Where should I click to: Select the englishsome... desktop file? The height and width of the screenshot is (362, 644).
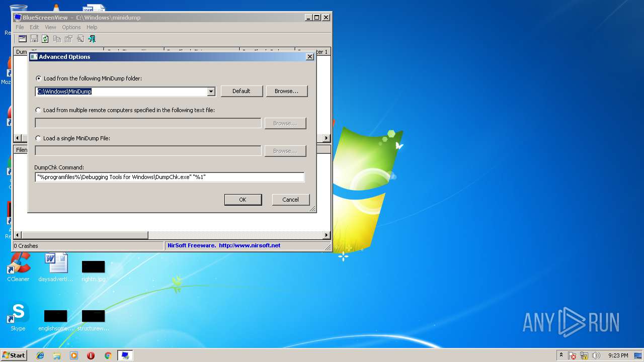pos(56,320)
